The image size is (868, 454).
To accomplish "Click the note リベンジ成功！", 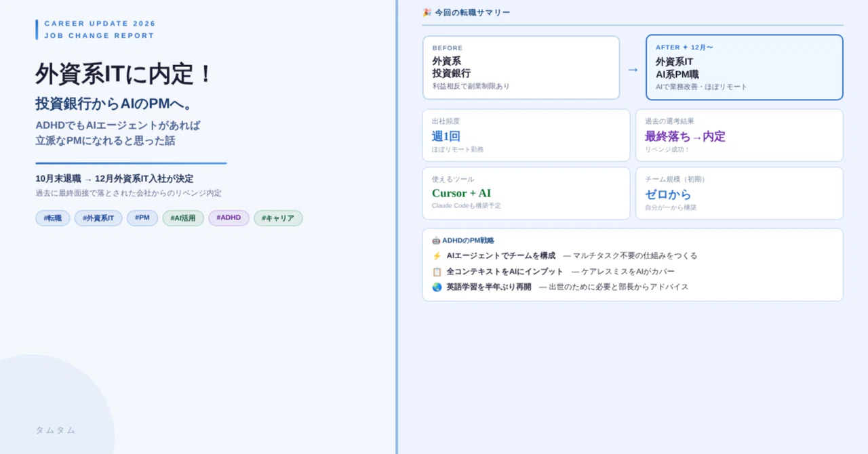I will [667, 150].
